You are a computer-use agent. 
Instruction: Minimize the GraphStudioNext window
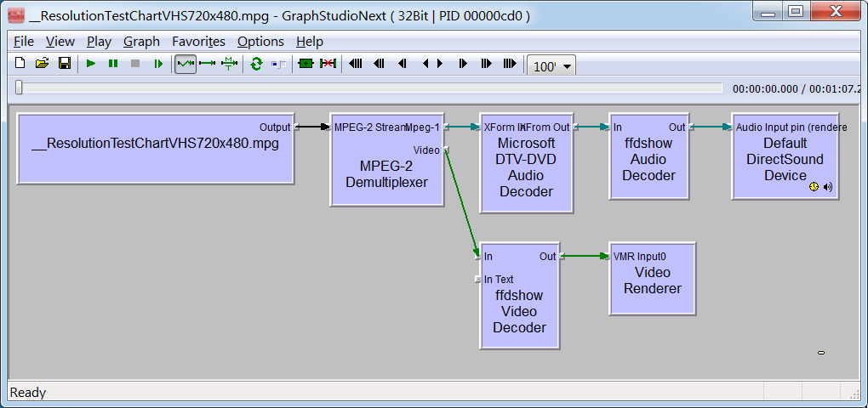tap(768, 10)
